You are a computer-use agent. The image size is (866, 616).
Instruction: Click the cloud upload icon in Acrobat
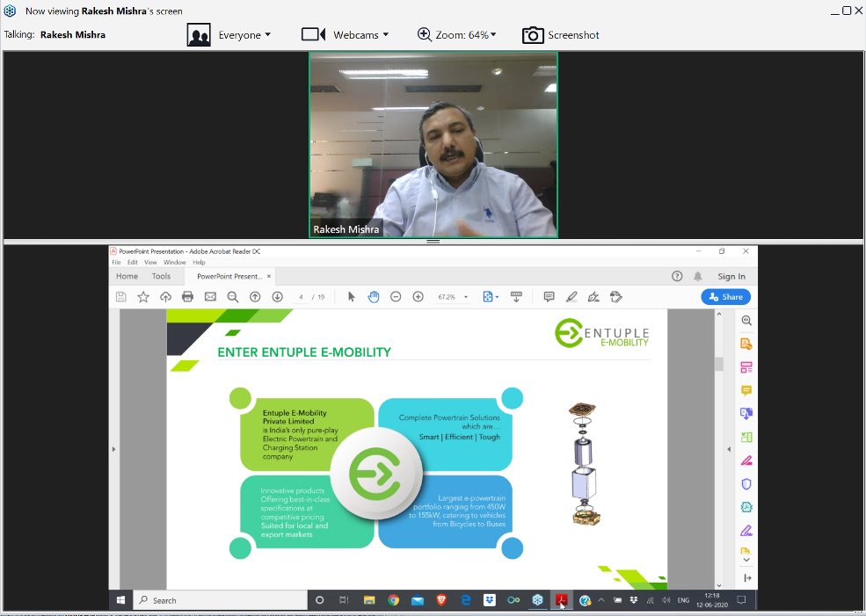(x=165, y=297)
